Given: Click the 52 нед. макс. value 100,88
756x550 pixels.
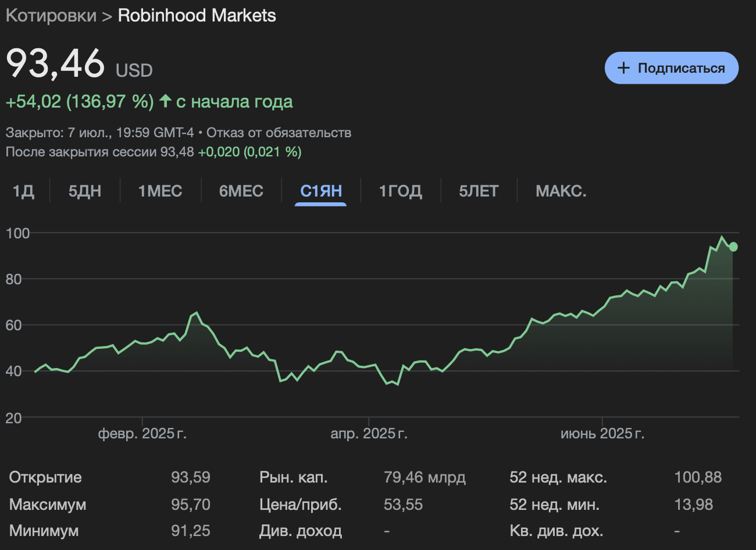Looking at the screenshot, I should [698, 477].
